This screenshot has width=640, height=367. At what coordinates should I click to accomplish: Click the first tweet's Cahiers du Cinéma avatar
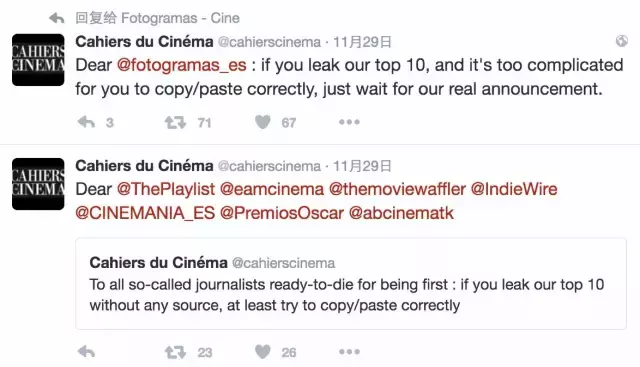[38, 60]
